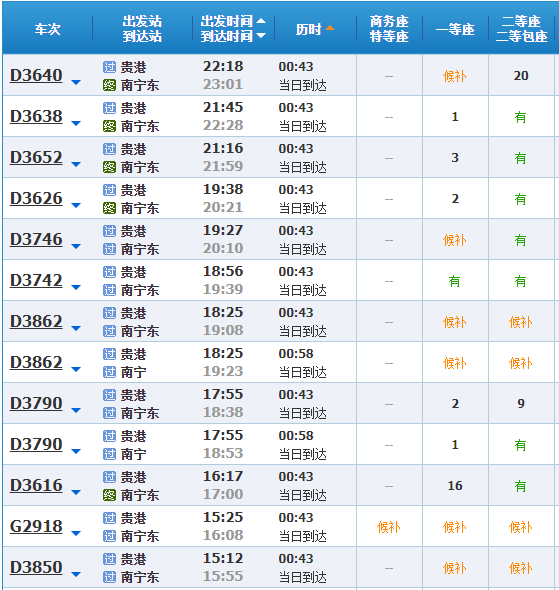Click the 车次 column header
This screenshot has height=590, width=559.
point(47,29)
